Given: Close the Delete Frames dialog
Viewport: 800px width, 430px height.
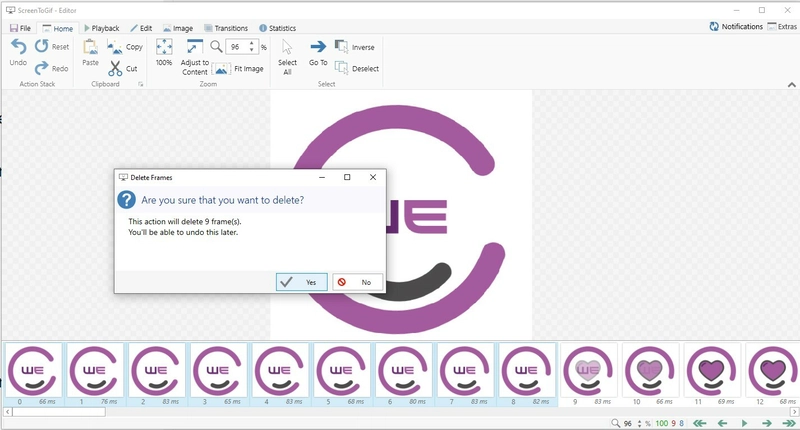Looking at the screenshot, I should point(373,178).
